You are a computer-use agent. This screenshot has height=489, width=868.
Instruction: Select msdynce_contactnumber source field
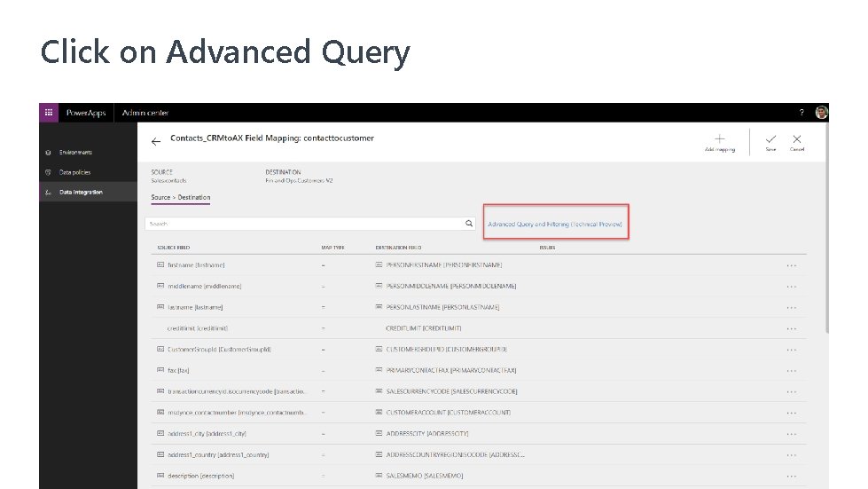pyautogui.click(x=237, y=413)
